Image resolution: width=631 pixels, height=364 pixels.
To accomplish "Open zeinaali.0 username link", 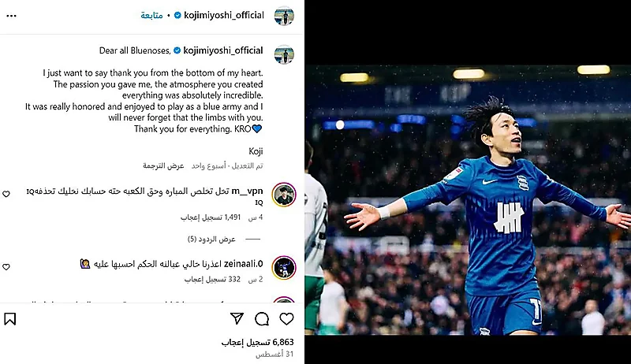I will [x=243, y=264].
